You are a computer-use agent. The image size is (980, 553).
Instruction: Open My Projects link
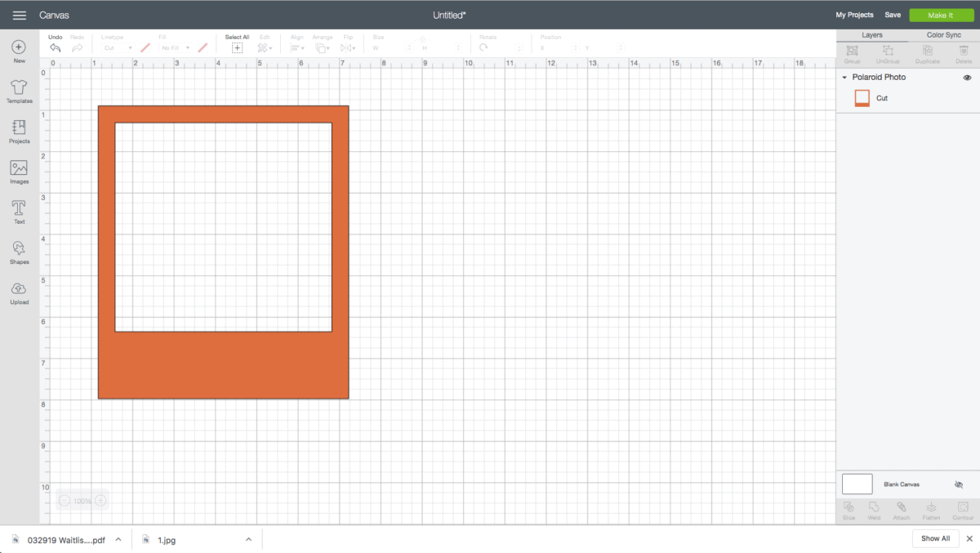coord(854,16)
